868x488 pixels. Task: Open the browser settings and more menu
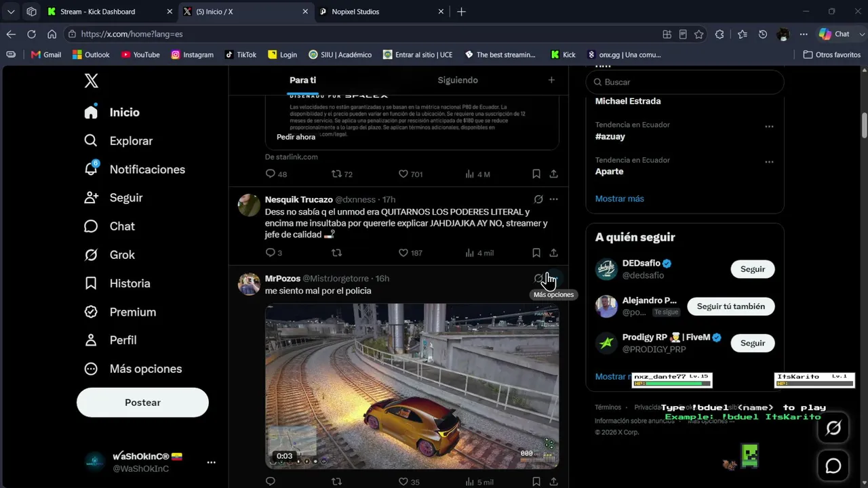pyautogui.click(x=804, y=34)
